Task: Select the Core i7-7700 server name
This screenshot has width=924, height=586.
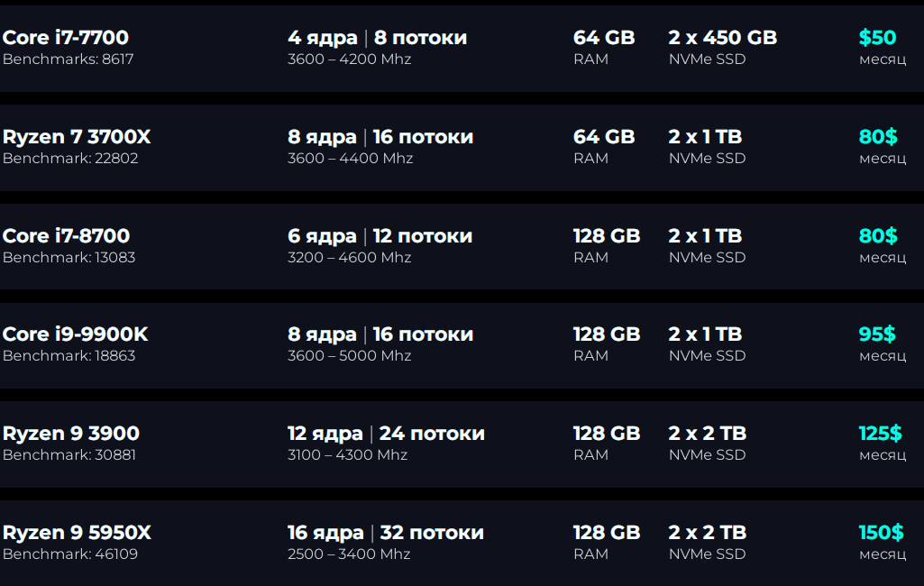Action: (x=66, y=38)
